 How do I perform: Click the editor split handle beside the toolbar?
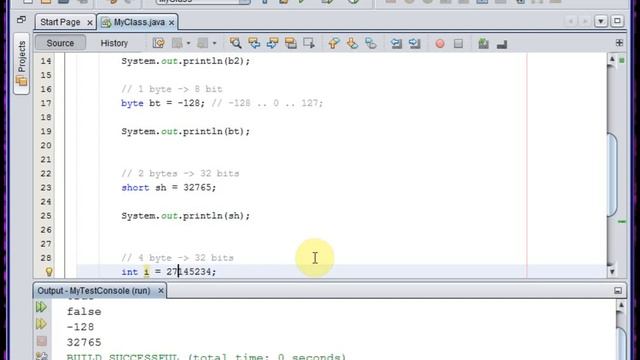click(619, 42)
